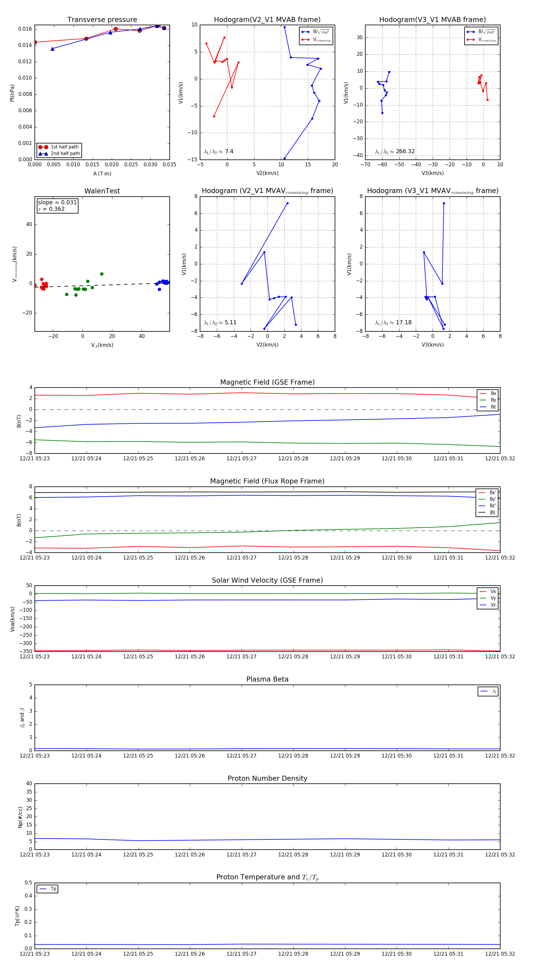Viewport: 535px width, 980px height.
Task: Select the 'Vz' legend entry in velocity plot
Action: pyautogui.click(x=488, y=605)
